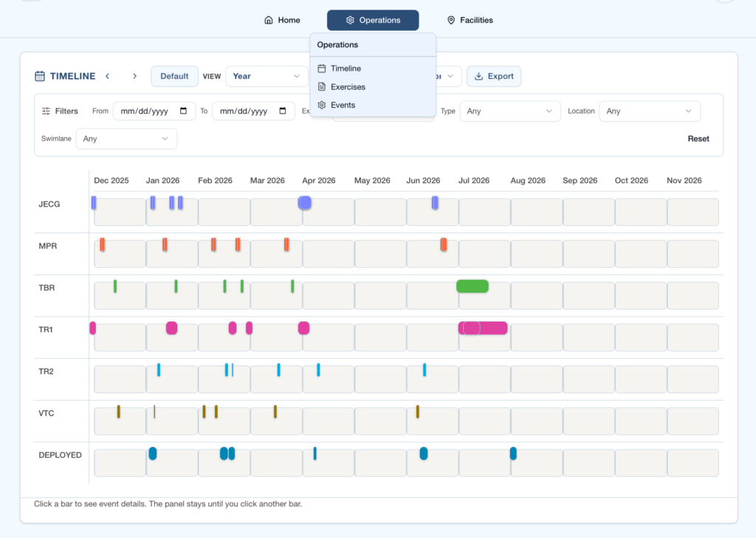Click the calendar icon in the To date field
This screenshot has width=756, height=538.
point(283,111)
